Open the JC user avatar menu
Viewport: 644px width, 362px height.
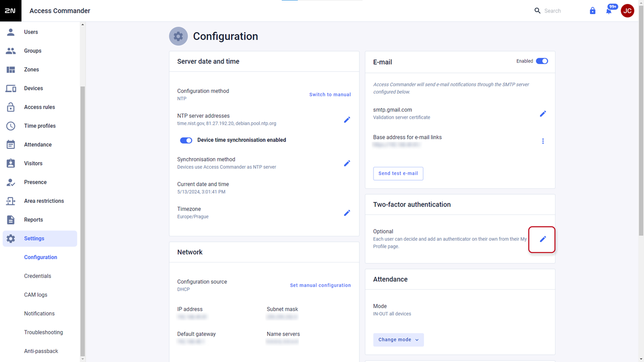click(x=627, y=11)
